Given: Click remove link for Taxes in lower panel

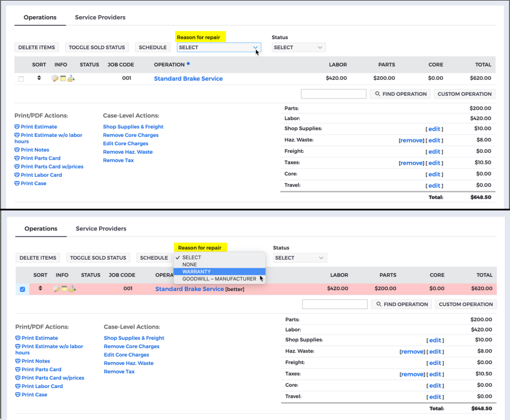Looking at the screenshot, I should 412,374.
